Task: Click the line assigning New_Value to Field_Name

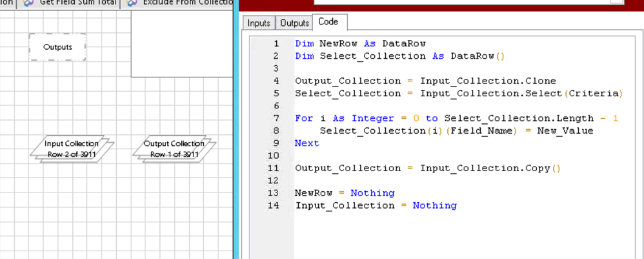Action: (456, 130)
